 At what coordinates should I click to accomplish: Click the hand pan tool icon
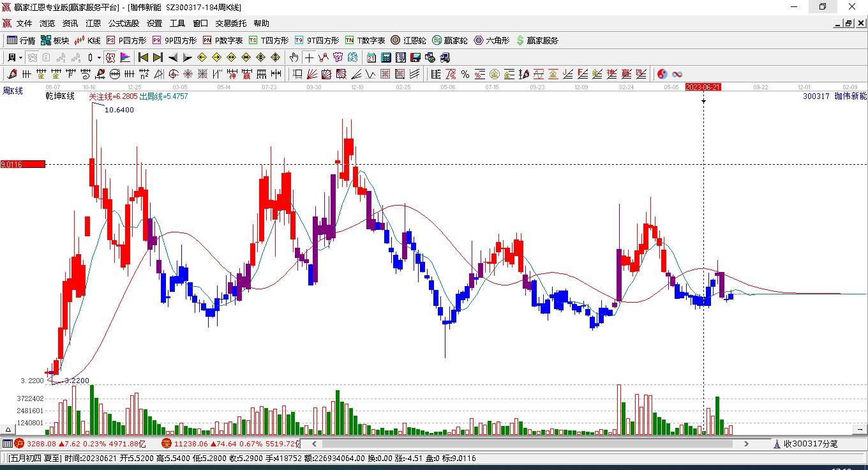click(x=294, y=57)
